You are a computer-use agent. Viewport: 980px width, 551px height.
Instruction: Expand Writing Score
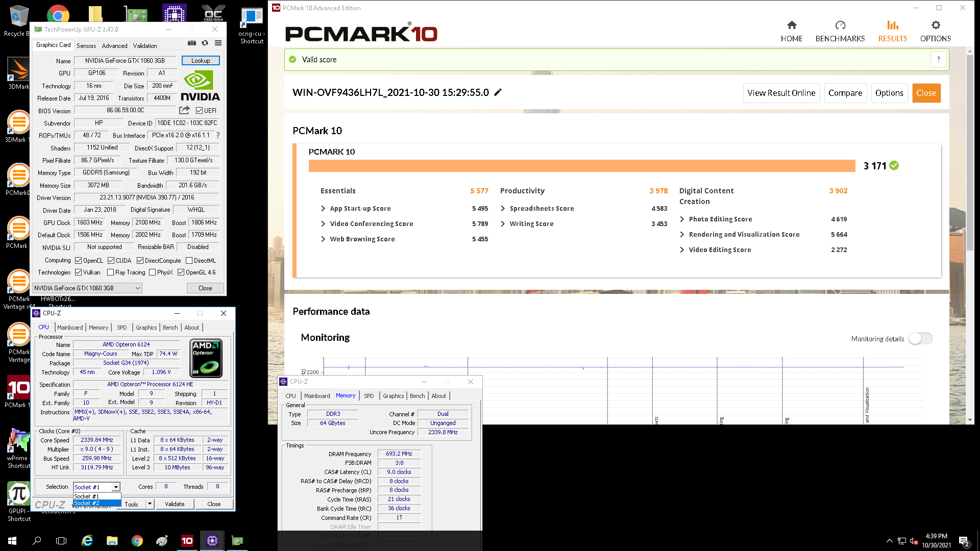(x=503, y=223)
